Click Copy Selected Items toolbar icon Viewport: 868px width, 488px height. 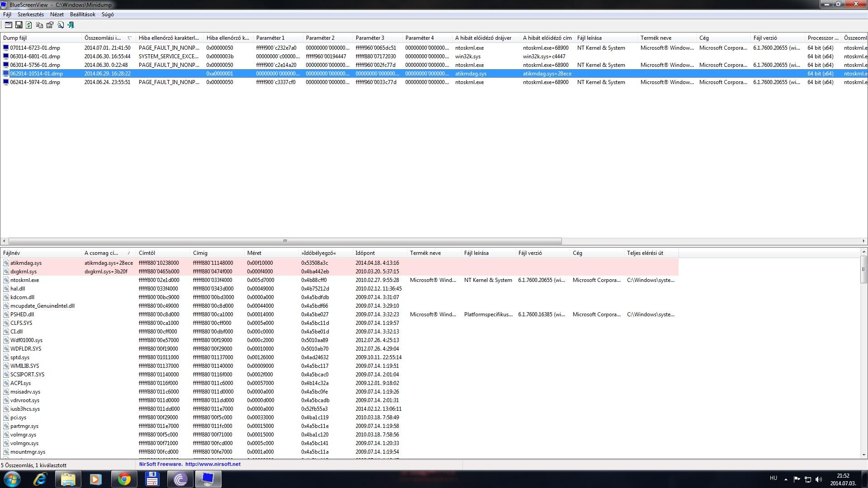39,25
